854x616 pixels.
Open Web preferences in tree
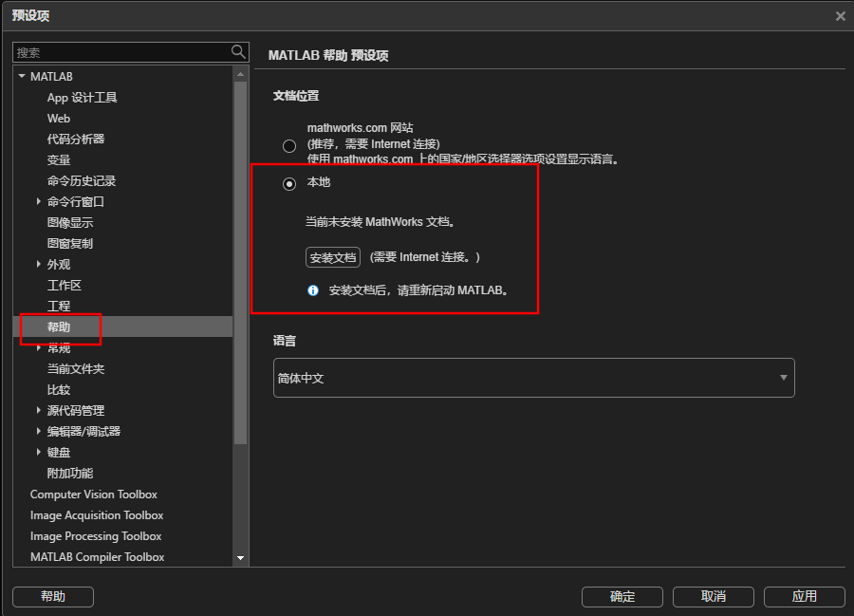point(59,119)
